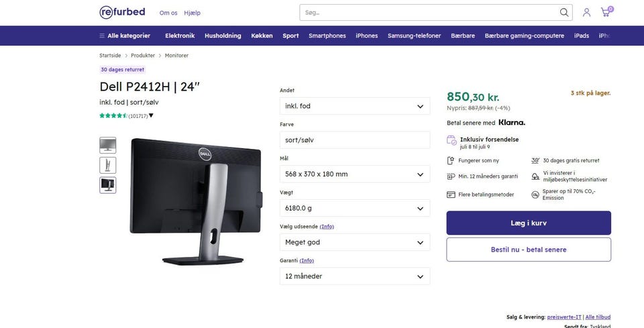Go to Smartphones category in navigation
The height and width of the screenshot is (328, 644).
[x=327, y=36]
